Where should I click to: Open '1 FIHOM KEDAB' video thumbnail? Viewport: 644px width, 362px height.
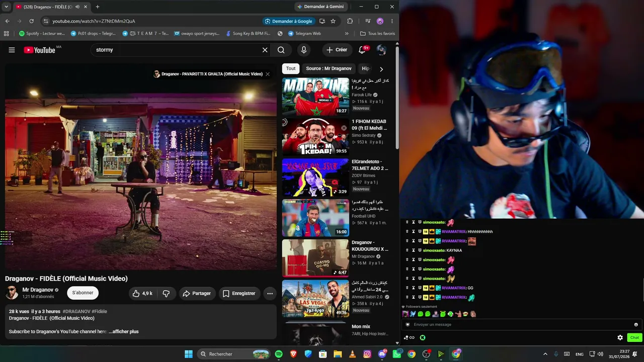[315, 137]
